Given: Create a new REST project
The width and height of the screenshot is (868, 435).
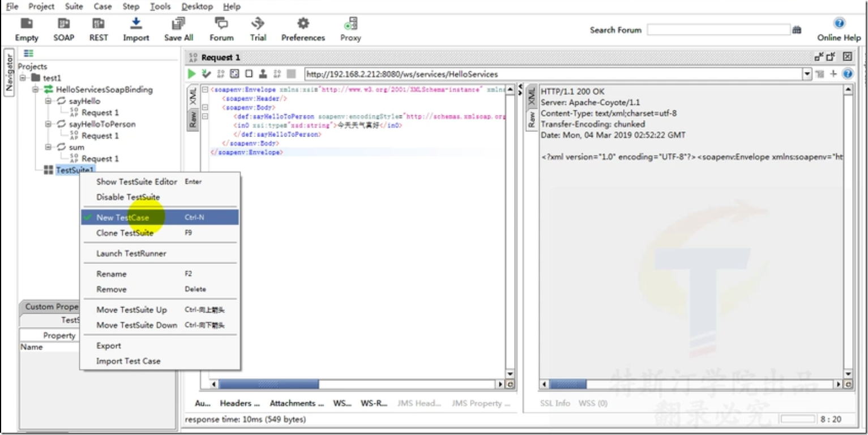Looking at the screenshot, I should [x=99, y=29].
